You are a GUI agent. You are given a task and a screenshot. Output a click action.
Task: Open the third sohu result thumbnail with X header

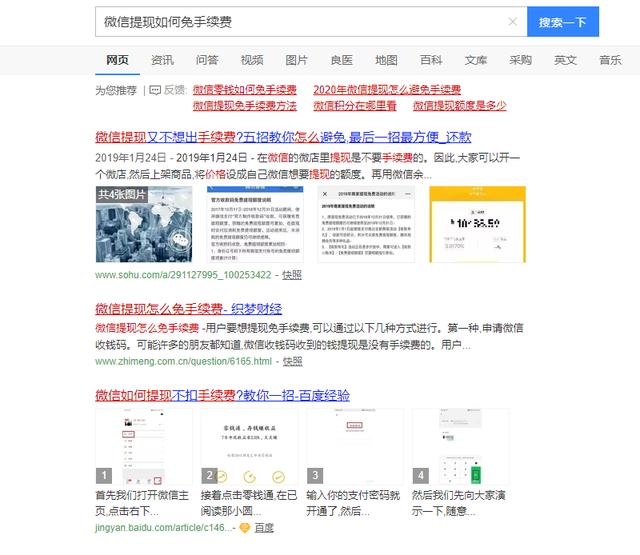366,224
